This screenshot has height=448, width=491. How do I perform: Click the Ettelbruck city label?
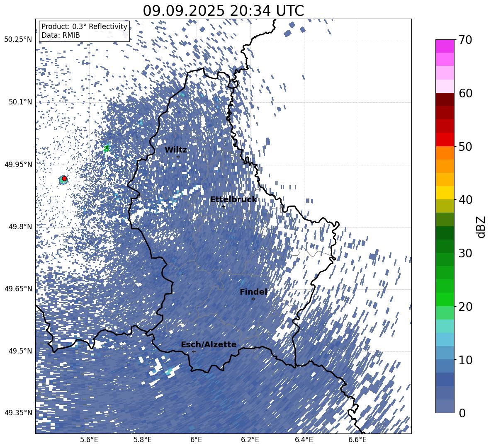(233, 200)
